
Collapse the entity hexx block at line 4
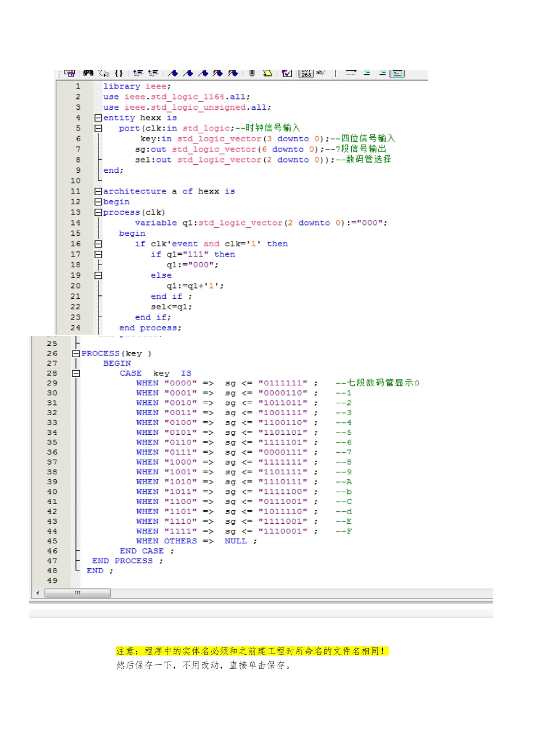click(98, 118)
